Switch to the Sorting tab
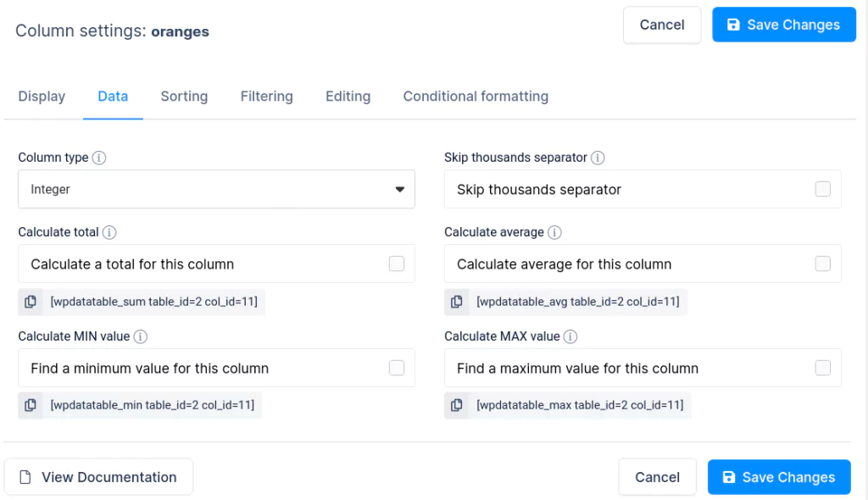 coord(184,97)
